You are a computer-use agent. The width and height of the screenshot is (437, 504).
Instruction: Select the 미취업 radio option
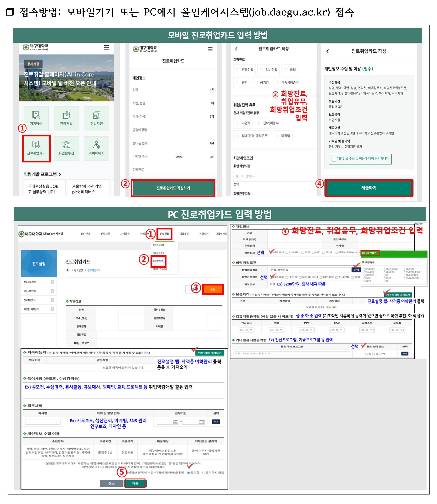pos(277,136)
